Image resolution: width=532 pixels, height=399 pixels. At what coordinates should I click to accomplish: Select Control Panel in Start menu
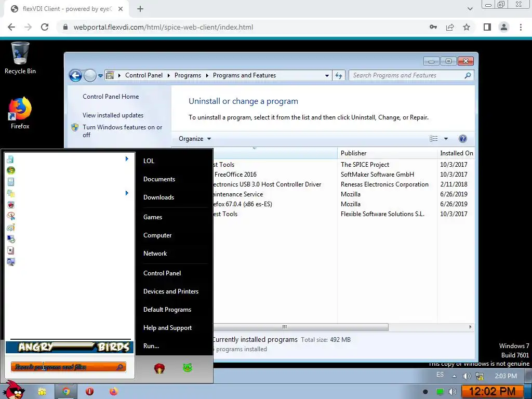pyautogui.click(x=162, y=273)
